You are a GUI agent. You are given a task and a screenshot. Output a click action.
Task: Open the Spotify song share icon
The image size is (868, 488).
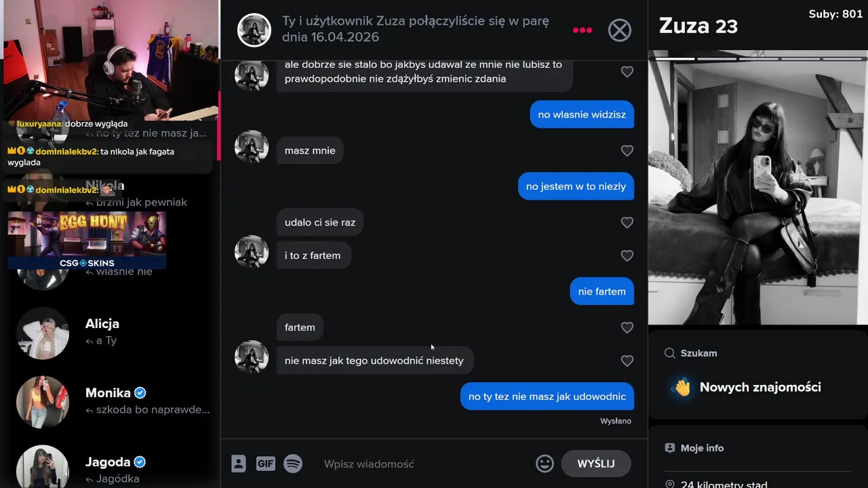coord(293,464)
